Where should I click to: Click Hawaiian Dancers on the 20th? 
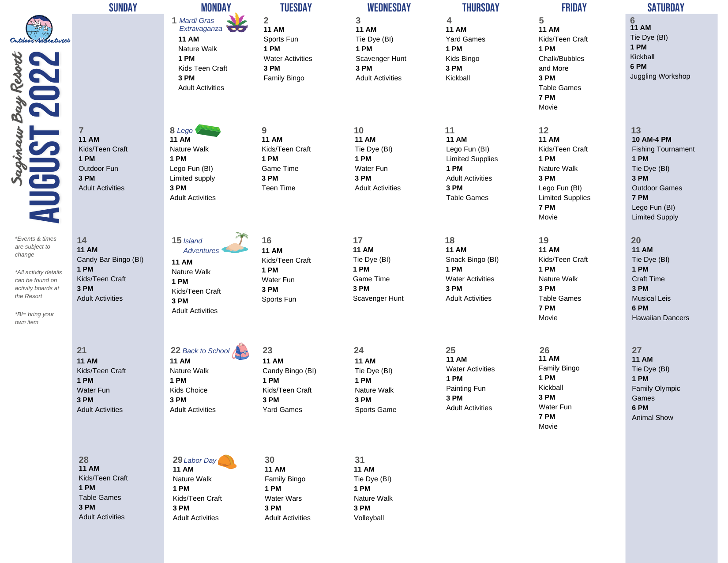pos(660,318)
